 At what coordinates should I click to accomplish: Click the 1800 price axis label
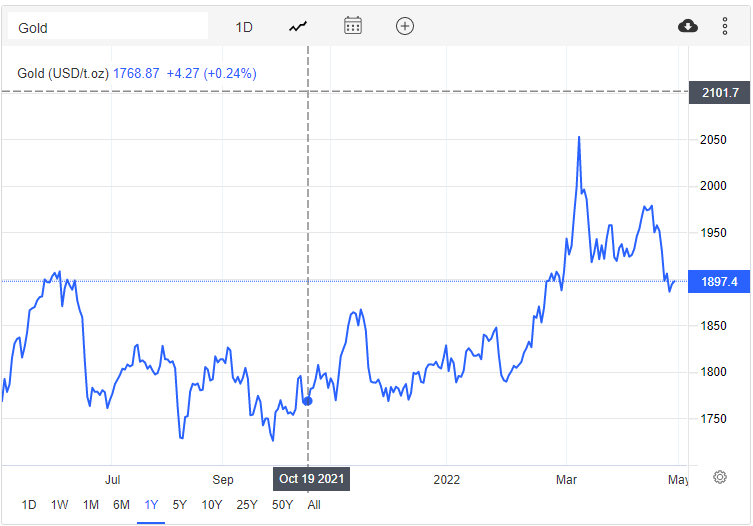tap(713, 372)
